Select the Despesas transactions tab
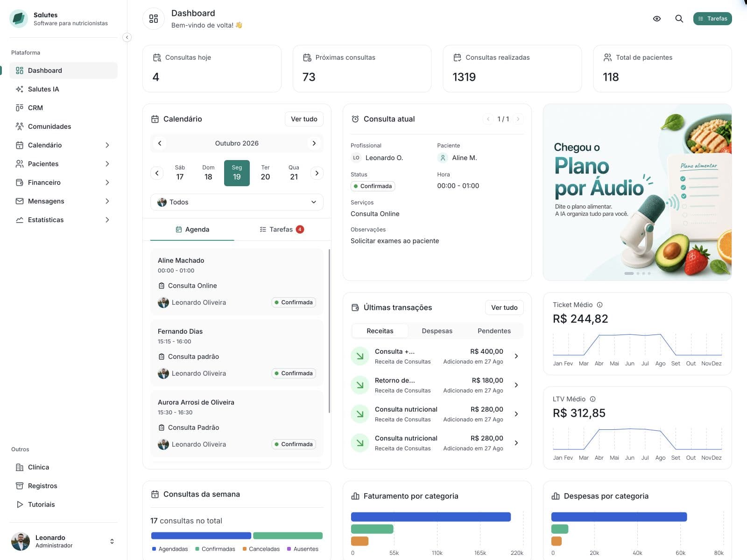Image resolution: width=747 pixels, height=560 pixels. (437, 331)
